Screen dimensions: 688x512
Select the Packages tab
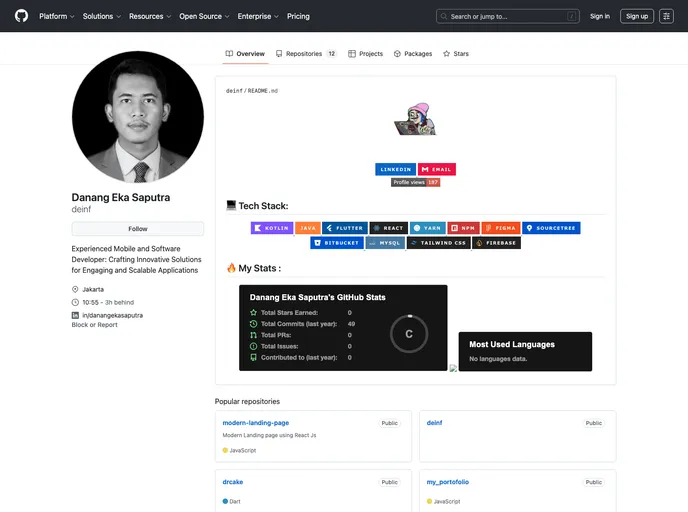pos(413,54)
